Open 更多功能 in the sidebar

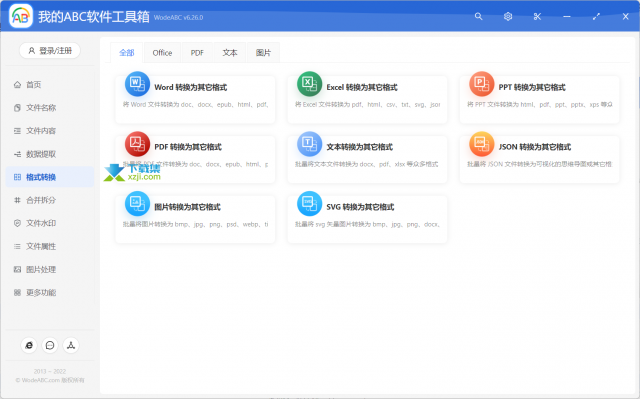click(50, 293)
